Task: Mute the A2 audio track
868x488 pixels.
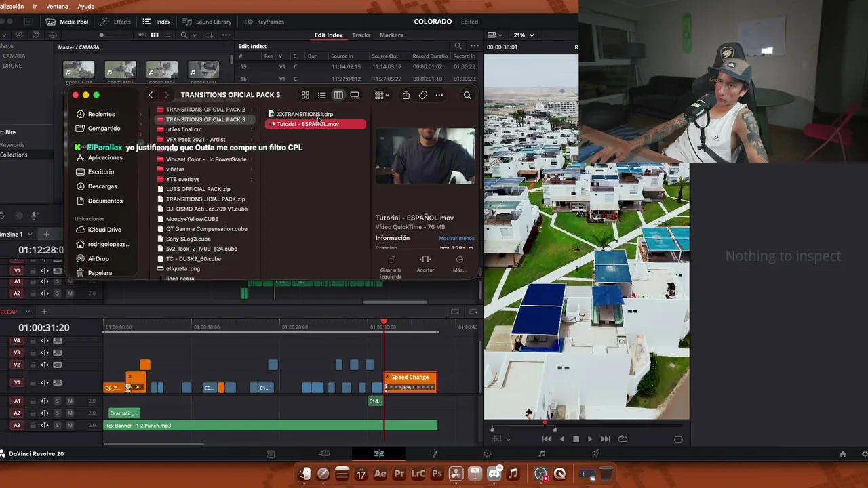Action: pyautogui.click(x=69, y=413)
